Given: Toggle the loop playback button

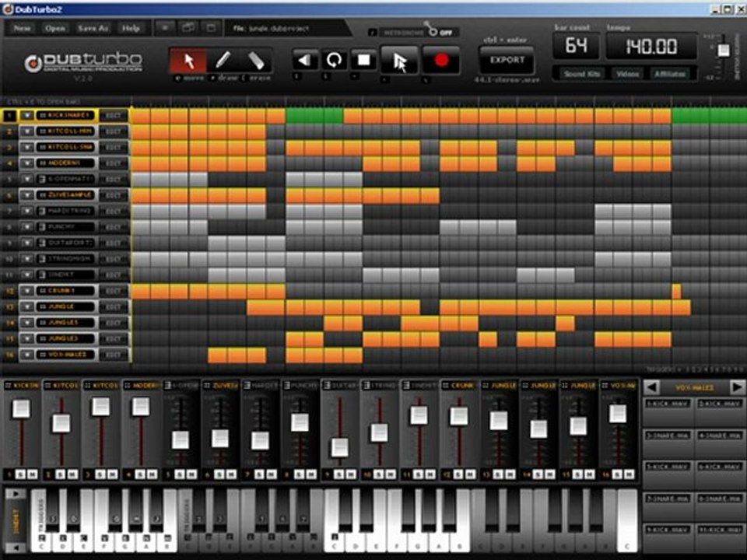Looking at the screenshot, I should (335, 61).
